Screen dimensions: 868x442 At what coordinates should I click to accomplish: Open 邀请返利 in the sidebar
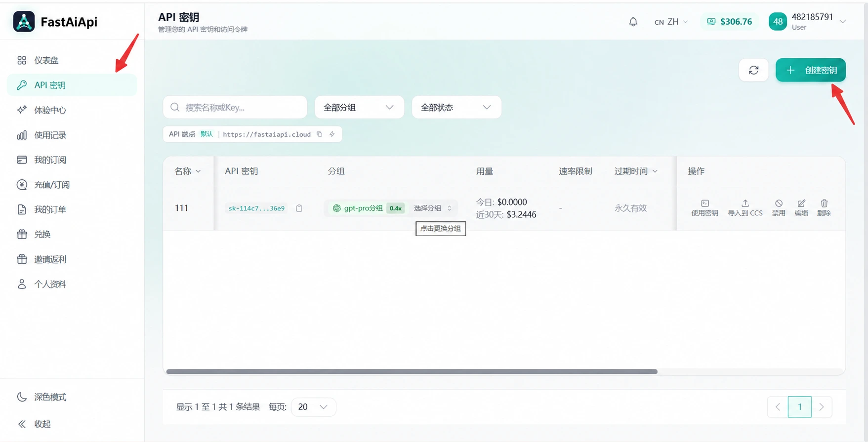tap(72, 259)
